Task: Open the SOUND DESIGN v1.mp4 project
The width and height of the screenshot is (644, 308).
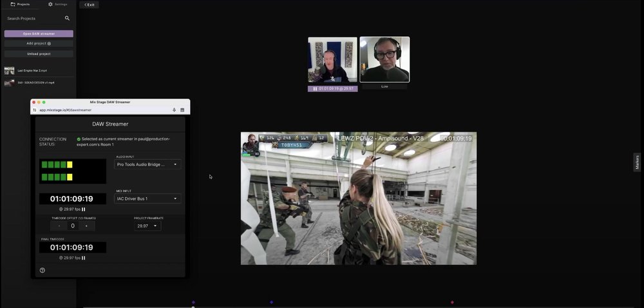Action: coord(39,82)
